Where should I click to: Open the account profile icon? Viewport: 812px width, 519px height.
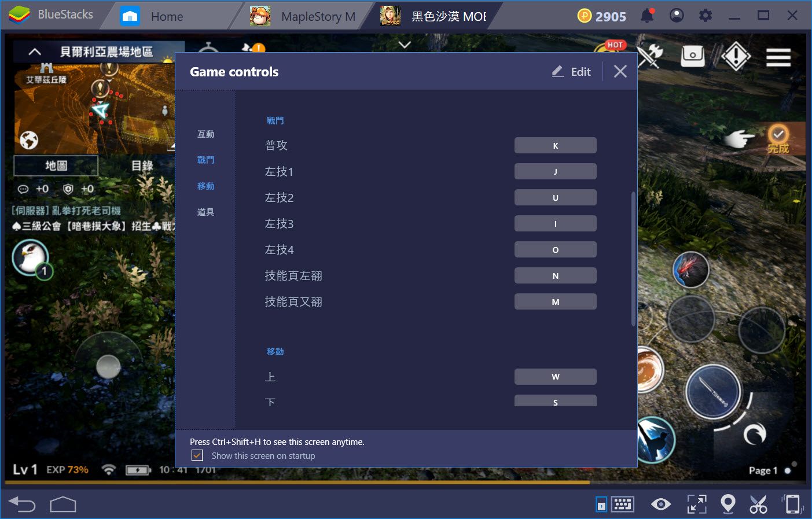pyautogui.click(x=677, y=16)
